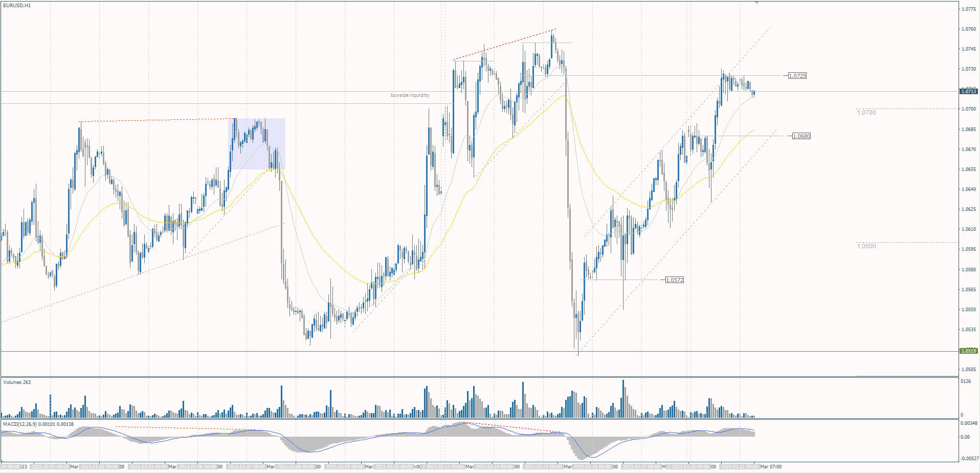Viewport: 980px width, 473px height.
Task: Click the EURUSD,H1 chart title
Action: (16, 6)
